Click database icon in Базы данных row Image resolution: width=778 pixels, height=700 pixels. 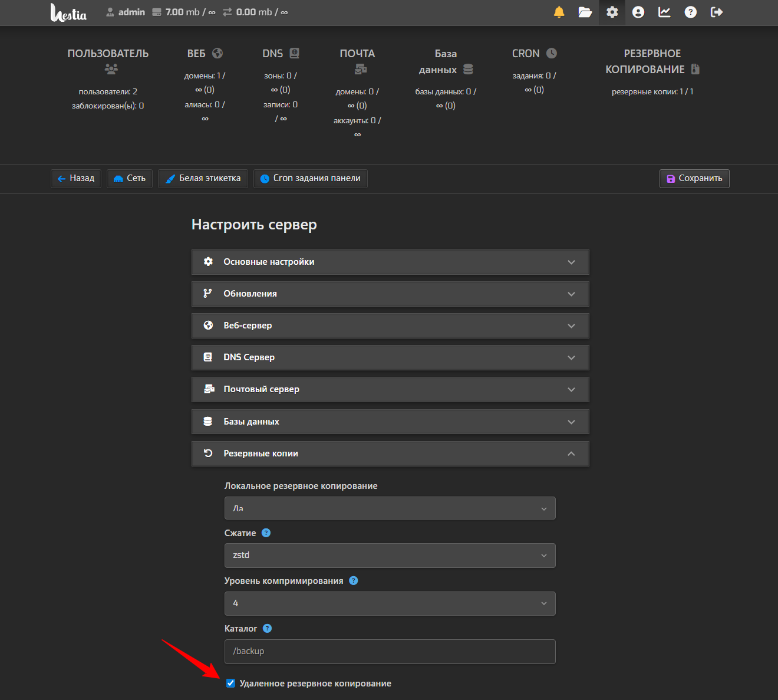pyautogui.click(x=207, y=421)
